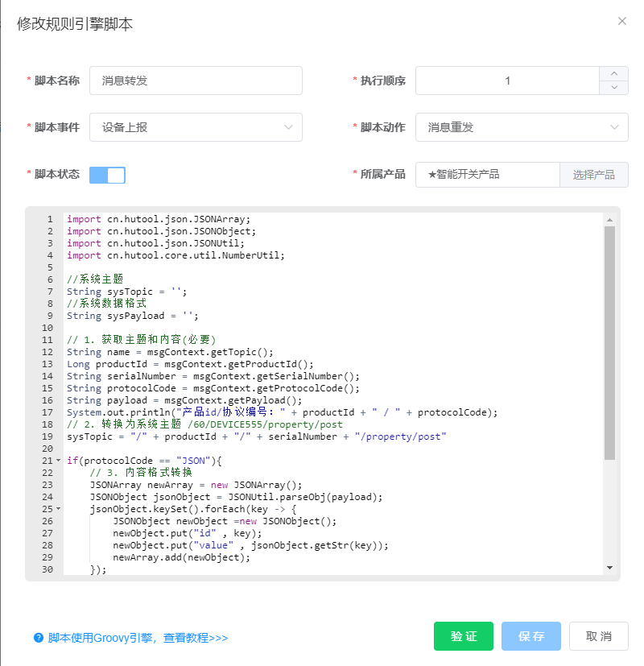Open the 脚本事件 dropdown

(196, 127)
